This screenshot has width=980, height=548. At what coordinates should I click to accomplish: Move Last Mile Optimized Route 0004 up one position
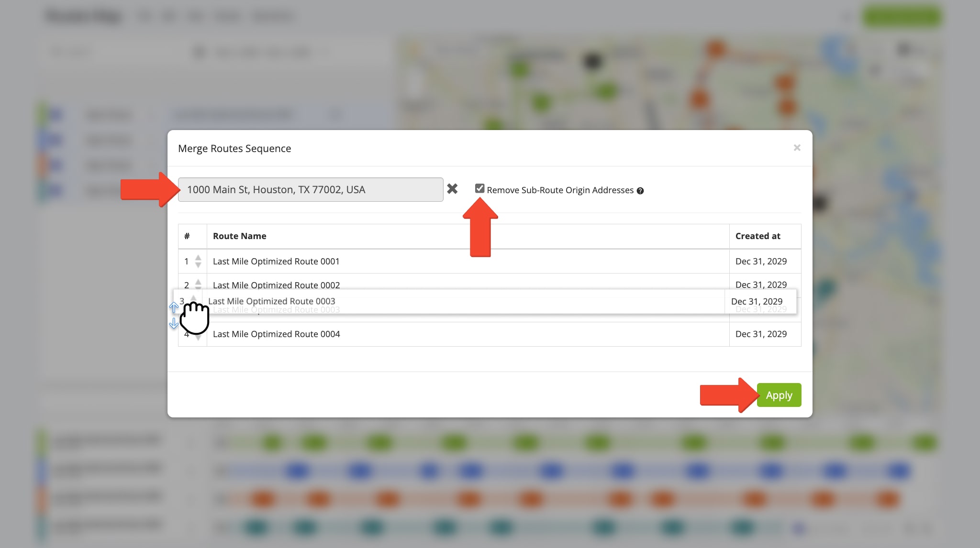coord(198,331)
